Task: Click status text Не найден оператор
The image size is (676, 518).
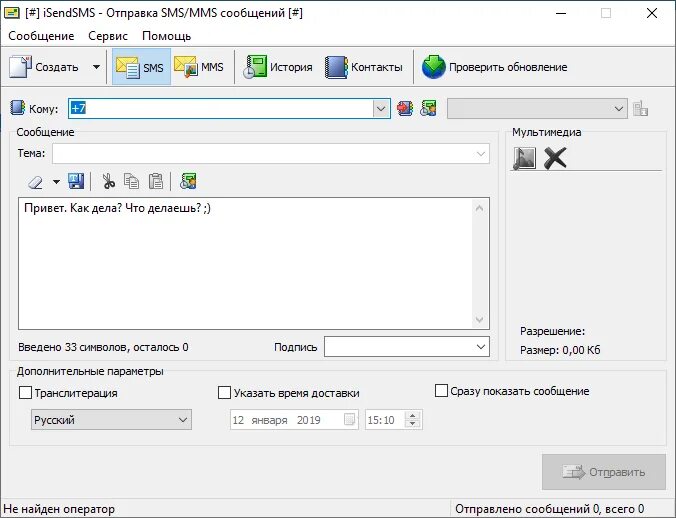Action: [x=59, y=509]
